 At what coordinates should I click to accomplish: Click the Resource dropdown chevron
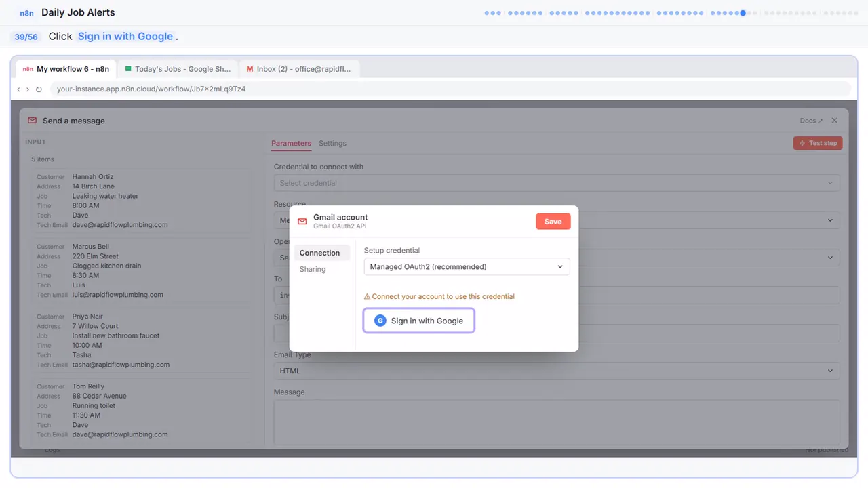(831, 220)
